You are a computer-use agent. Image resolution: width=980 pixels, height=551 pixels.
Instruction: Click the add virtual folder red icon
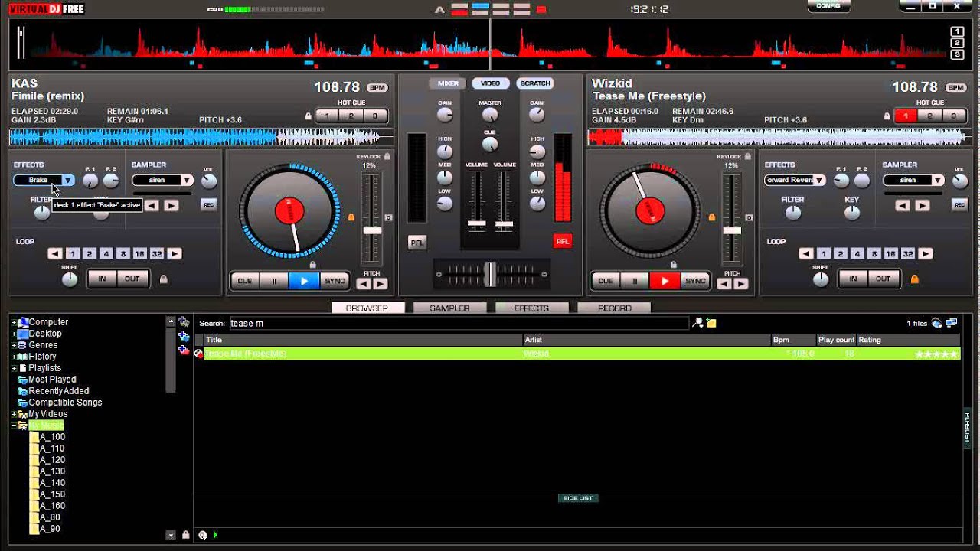pyautogui.click(x=184, y=350)
